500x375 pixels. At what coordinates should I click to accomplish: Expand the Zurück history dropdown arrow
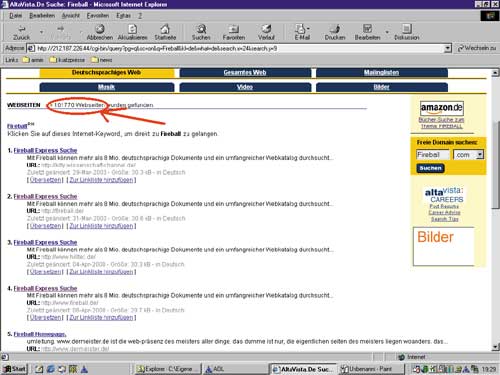tap(41, 32)
